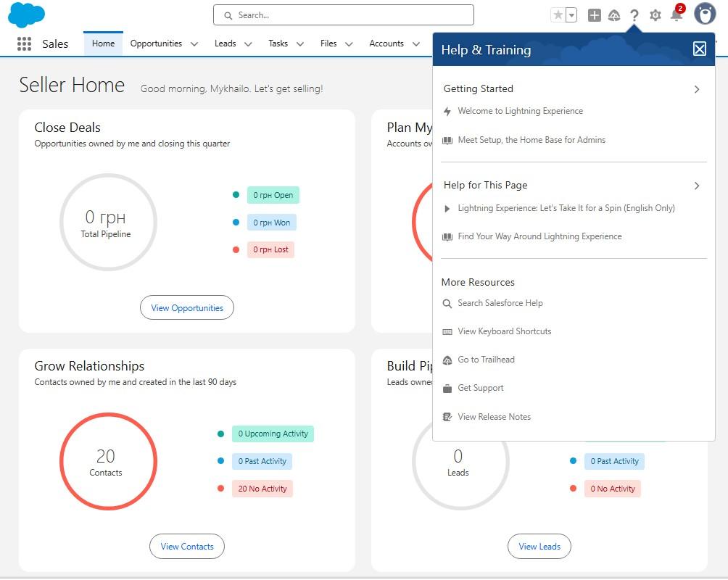
Task: Click the 0 грн Open badge
Action: 273,196
